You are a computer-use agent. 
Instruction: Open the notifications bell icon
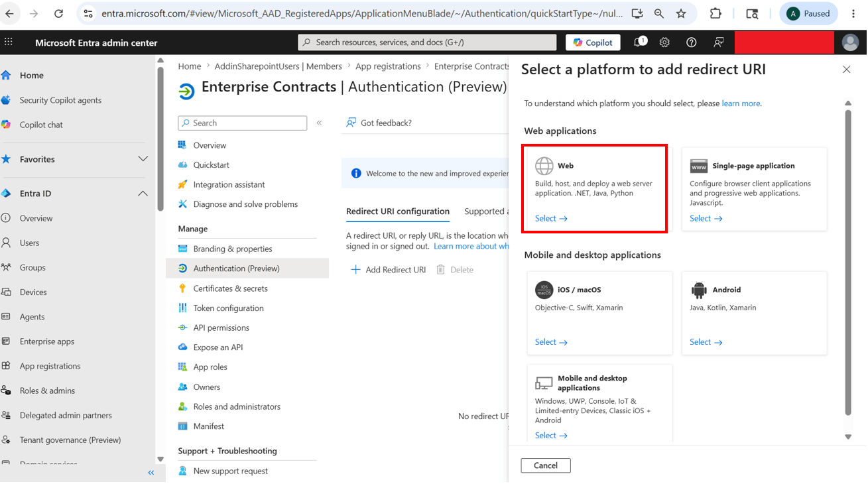tap(639, 42)
